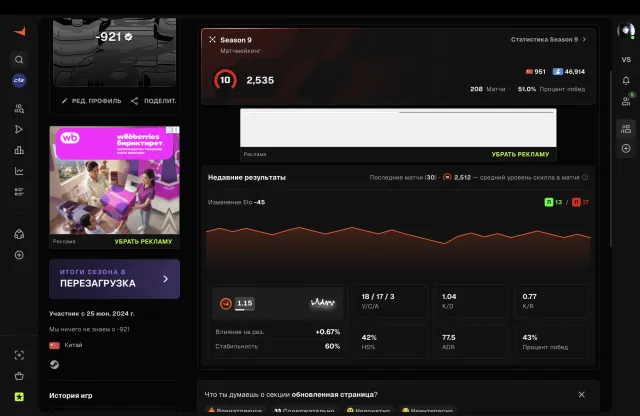Click the 0.77 K/R stat tile
640x416 pixels.
coord(551,301)
